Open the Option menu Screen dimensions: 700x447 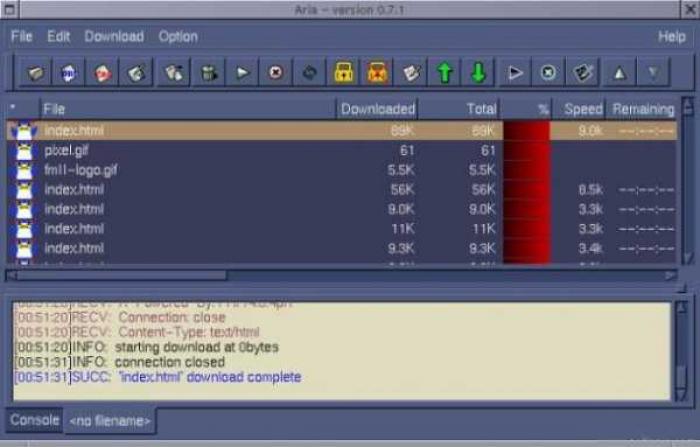177,36
